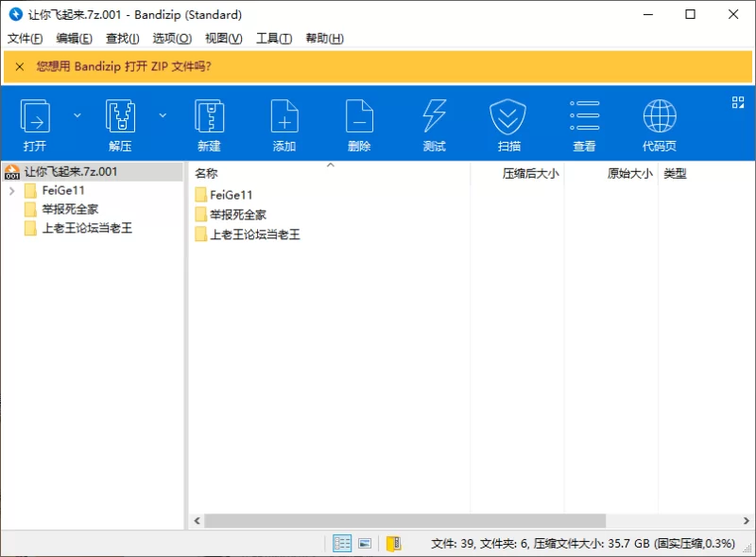The width and height of the screenshot is (756, 557).
Task: Click the 新建 (New archive) toolbar icon
Action: [x=209, y=124]
